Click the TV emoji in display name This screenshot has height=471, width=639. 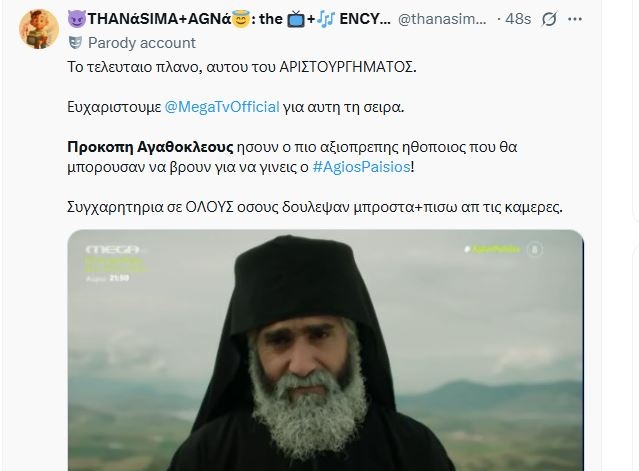tap(295, 19)
